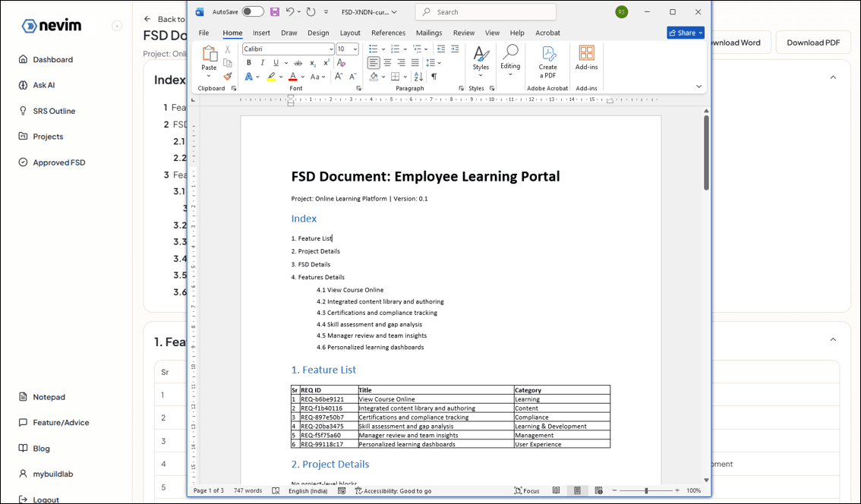Screen dimensions: 861x504
Task: Toggle Focus mode in status bar
Action: [527, 491]
